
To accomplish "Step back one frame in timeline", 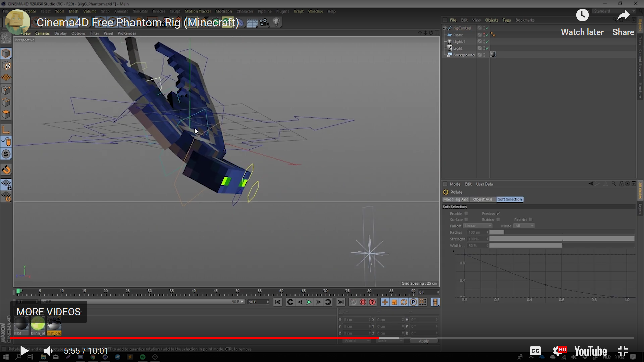I will click(300, 302).
